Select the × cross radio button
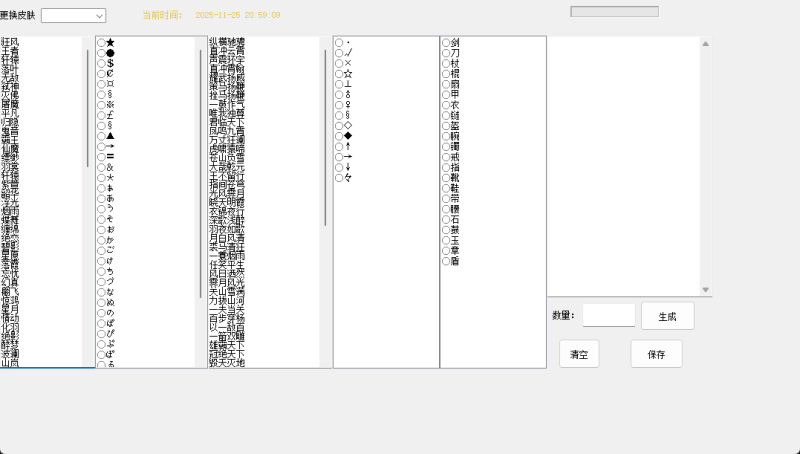The height and width of the screenshot is (454, 800). pyautogui.click(x=339, y=63)
